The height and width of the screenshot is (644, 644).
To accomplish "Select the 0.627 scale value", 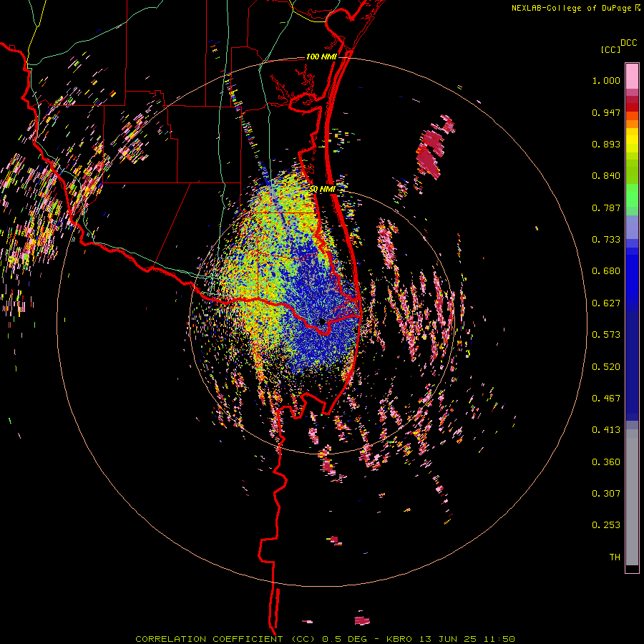I will coord(606,303).
